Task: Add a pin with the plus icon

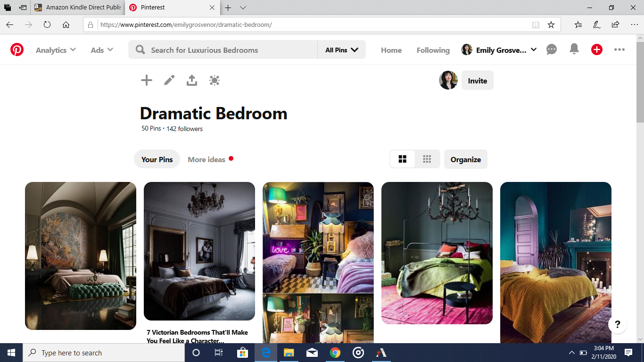Action: (147, 81)
